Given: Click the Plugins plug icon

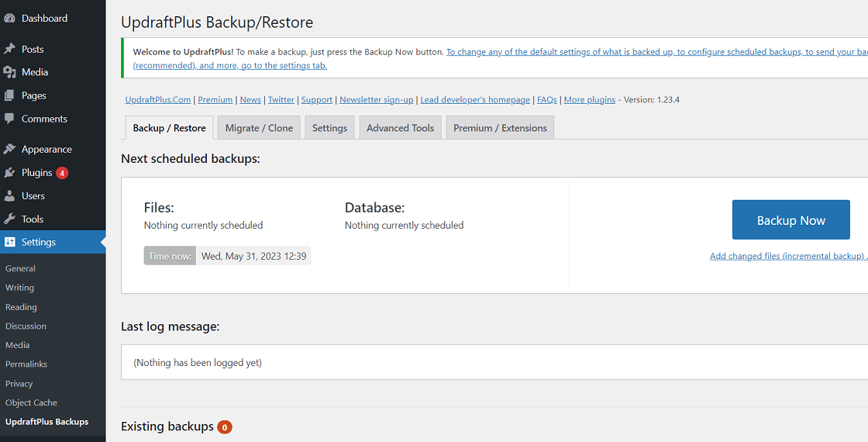Looking at the screenshot, I should click(9, 173).
